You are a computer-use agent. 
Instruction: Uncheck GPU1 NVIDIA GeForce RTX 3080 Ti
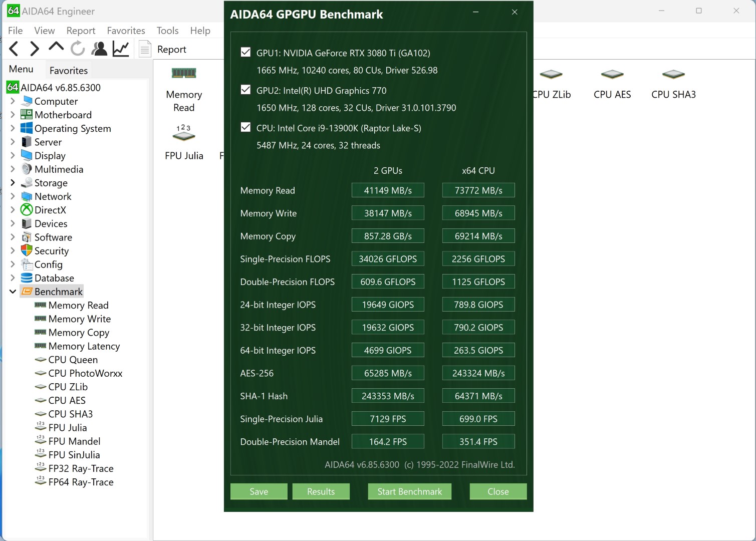[245, 52]
